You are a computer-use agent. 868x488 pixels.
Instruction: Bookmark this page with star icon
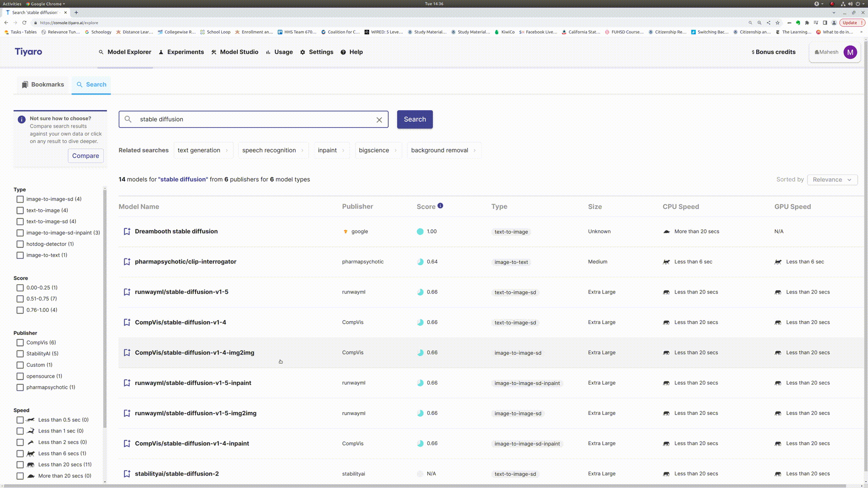[x=777, y=23]
